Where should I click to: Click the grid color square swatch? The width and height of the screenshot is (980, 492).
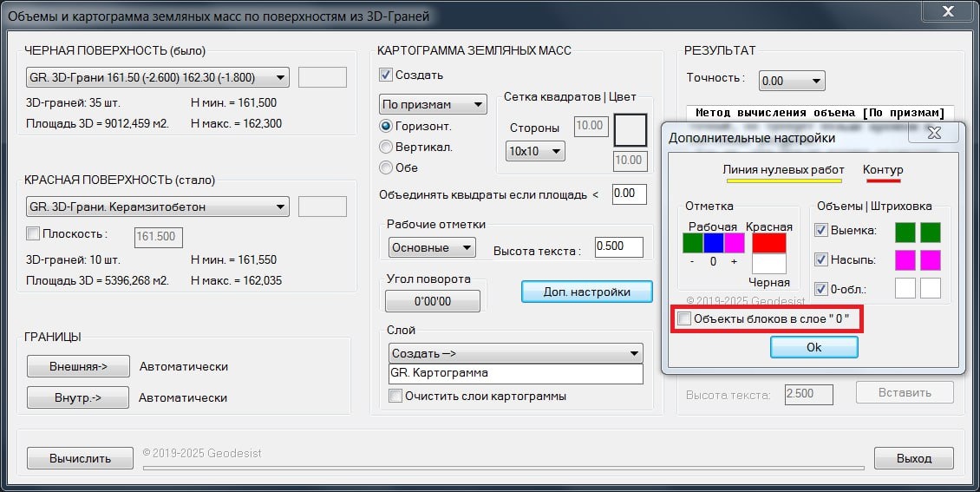(630, 130)
